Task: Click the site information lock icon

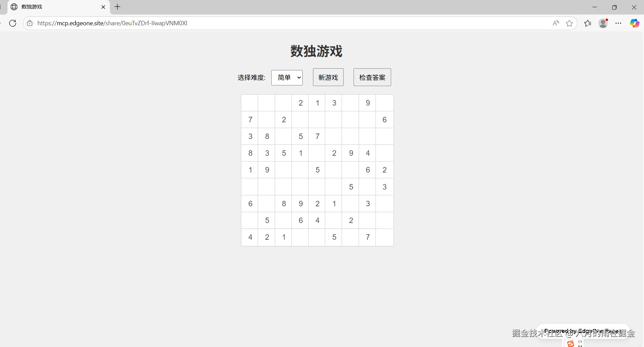Action: [x=30, y=23]
